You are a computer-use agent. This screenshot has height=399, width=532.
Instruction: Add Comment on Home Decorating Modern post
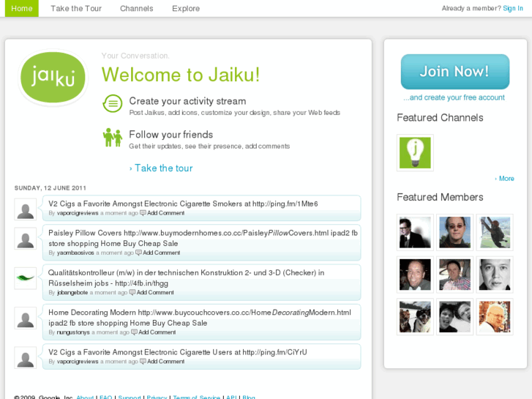point(157,332)
